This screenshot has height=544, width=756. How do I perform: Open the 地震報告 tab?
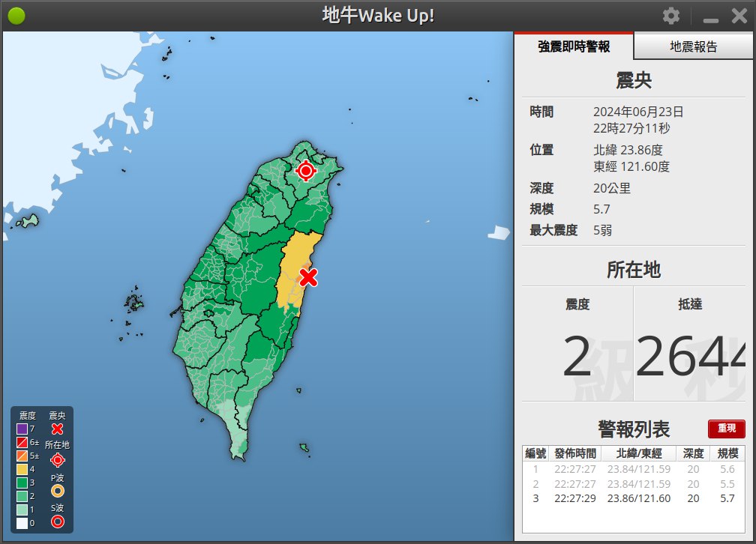click(694, 46)
